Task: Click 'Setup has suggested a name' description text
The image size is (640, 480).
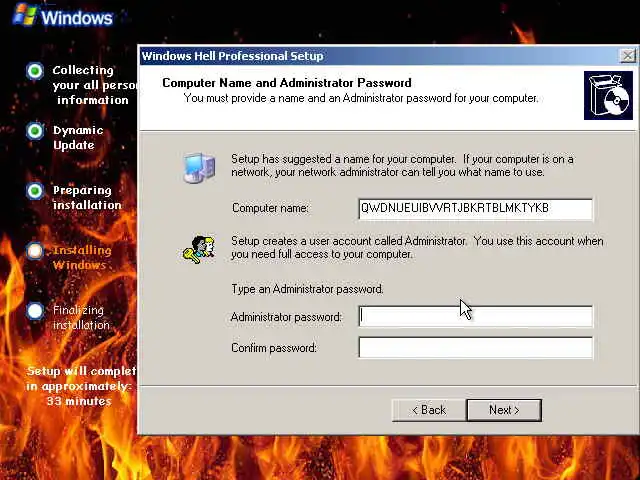Action: tap(402, 165)
